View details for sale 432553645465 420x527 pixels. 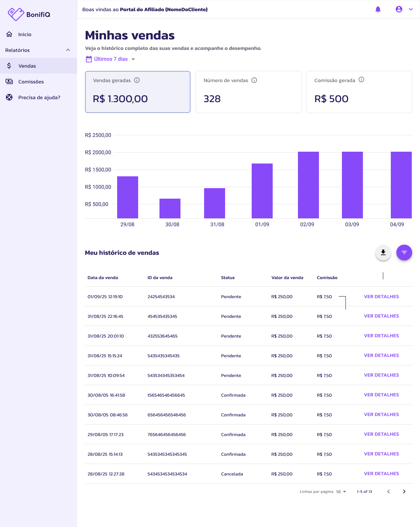[381, 336]
